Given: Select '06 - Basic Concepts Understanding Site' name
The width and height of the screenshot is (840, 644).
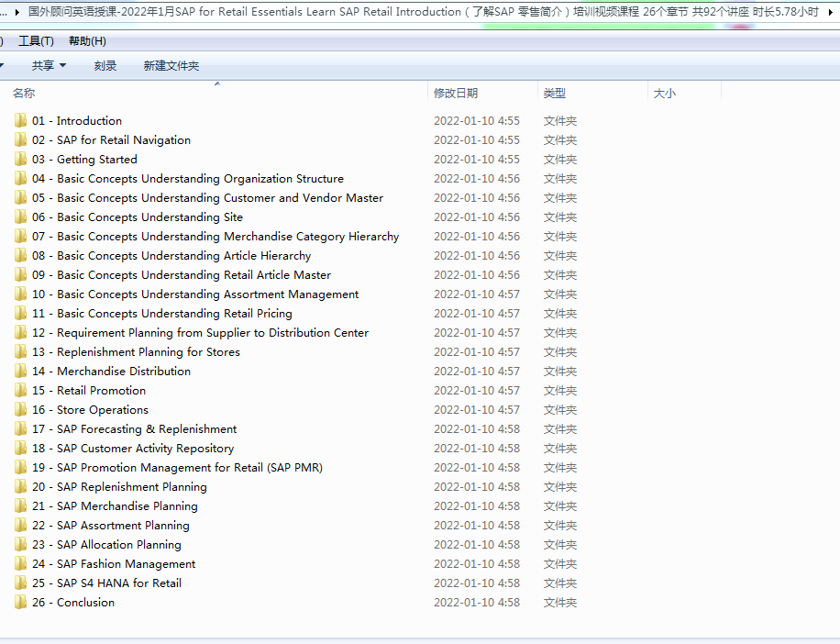Looking at the screenshot, I should click(x=138, y=217).
